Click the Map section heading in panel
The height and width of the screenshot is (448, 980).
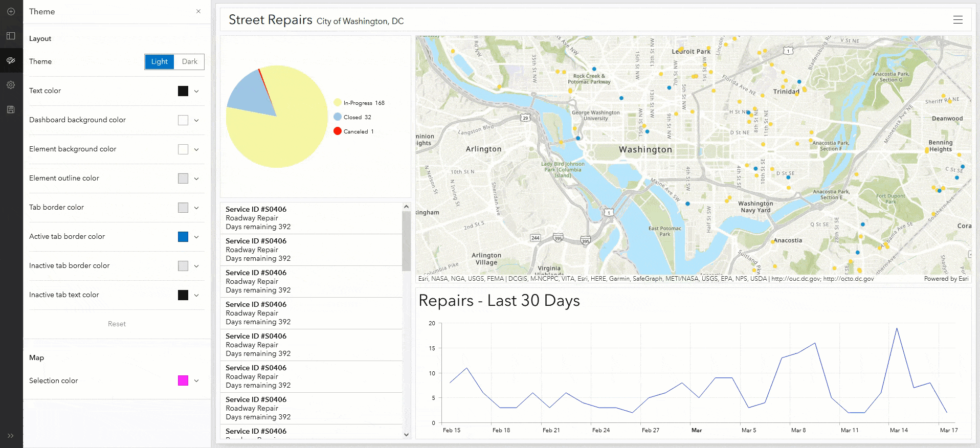[36, 357]
